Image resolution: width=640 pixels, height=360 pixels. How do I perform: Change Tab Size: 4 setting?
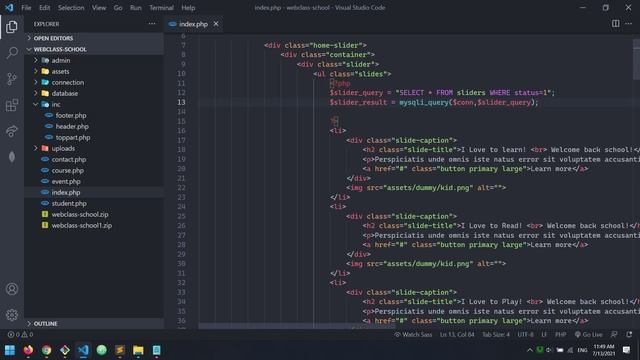tap(496, 335)
